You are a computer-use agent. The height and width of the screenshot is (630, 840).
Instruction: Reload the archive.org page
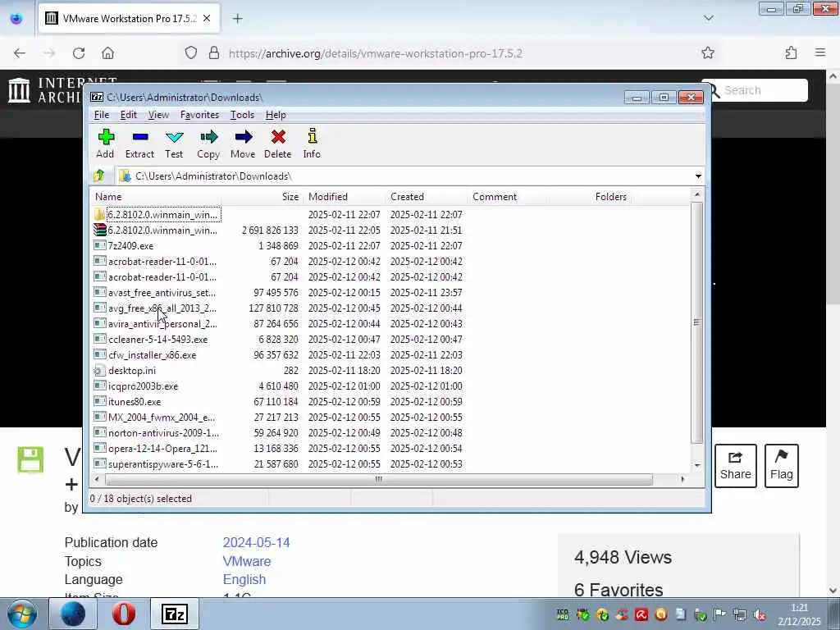point(79,53)
